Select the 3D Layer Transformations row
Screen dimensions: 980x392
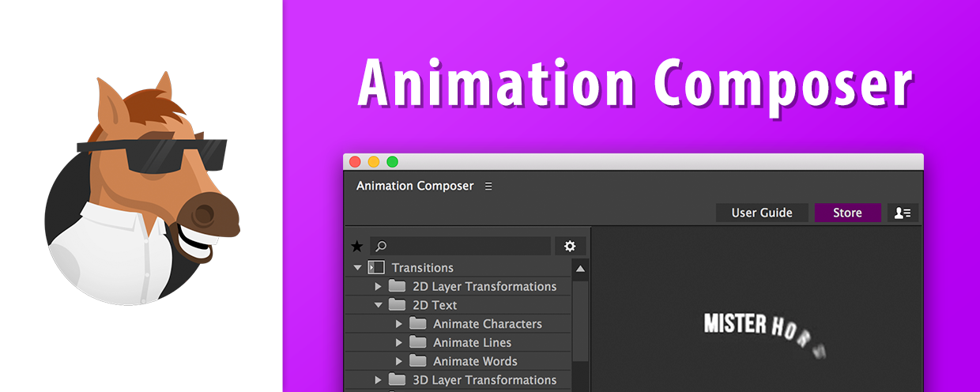[458, 380]
